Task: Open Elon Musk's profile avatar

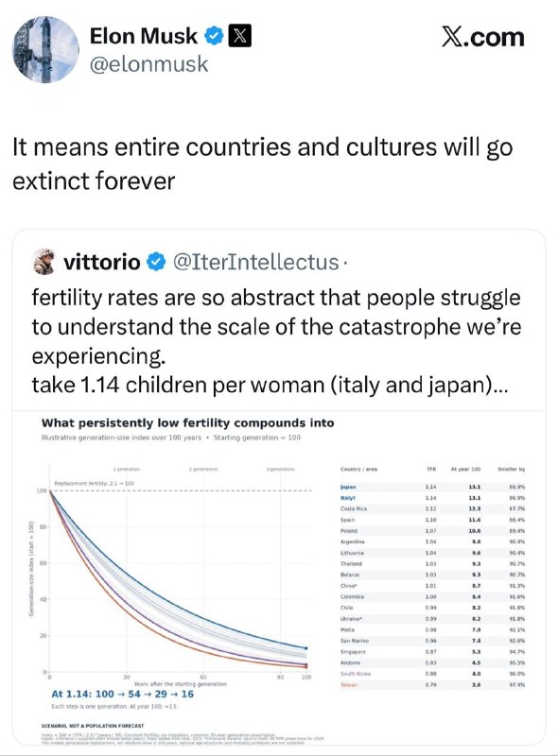Action: (45, 50)
